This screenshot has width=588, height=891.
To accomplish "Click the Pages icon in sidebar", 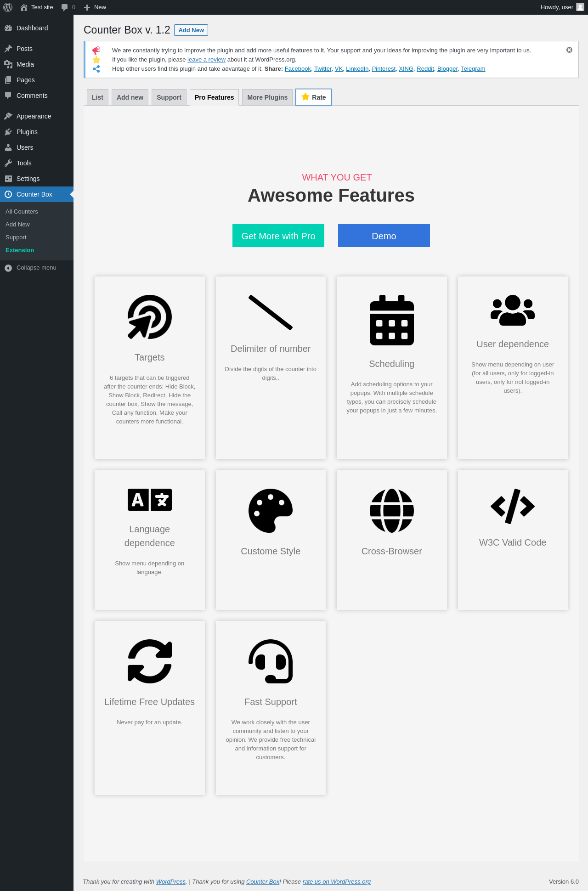I will [8, 80].
